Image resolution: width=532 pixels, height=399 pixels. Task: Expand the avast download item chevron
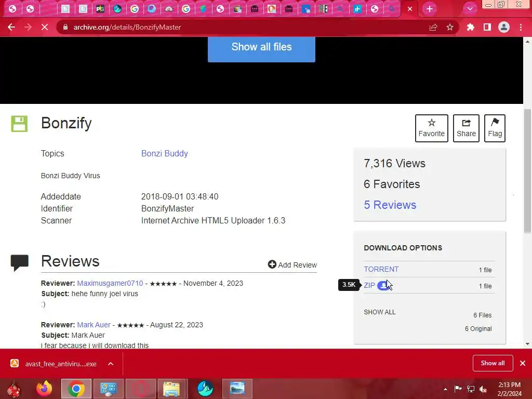(111, 364)
